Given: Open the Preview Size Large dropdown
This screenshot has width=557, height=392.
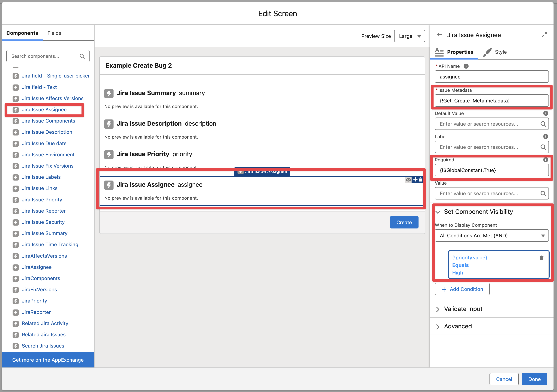Looking at the screenshot, I should tap(409, 36).
